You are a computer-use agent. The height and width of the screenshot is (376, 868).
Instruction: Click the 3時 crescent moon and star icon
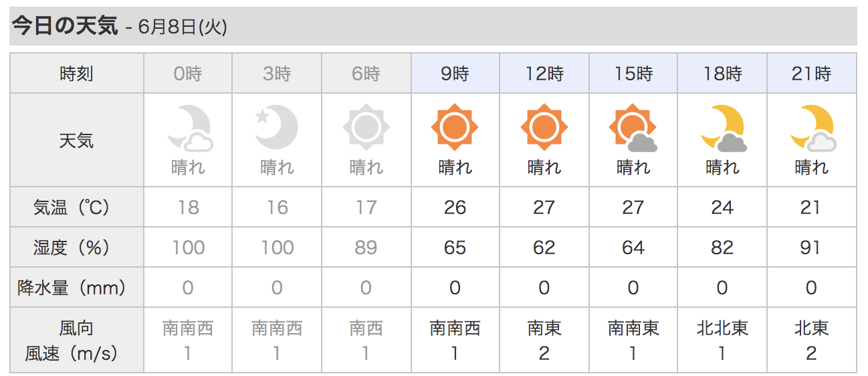tap(277, 127)
